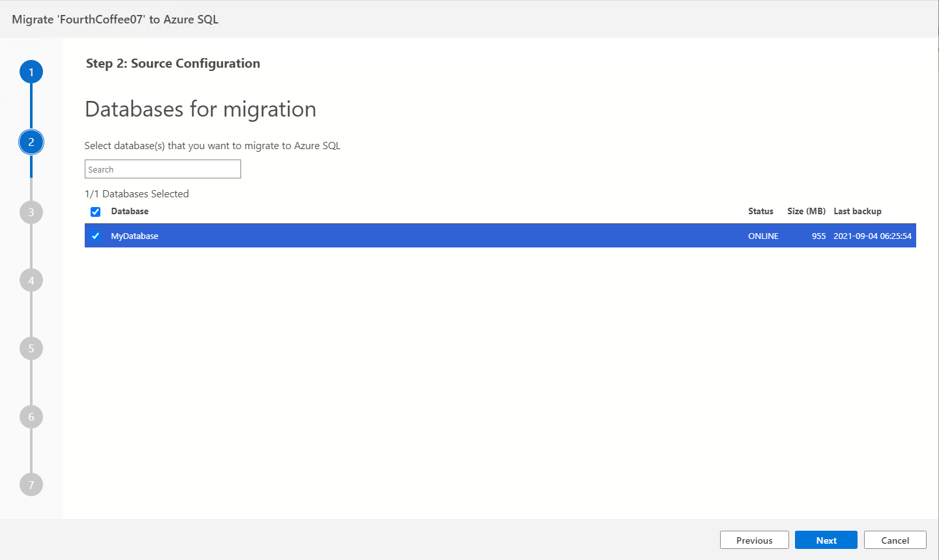Click the Status column header
Viewport: 939px width, 560px height.
pos(760,211)
